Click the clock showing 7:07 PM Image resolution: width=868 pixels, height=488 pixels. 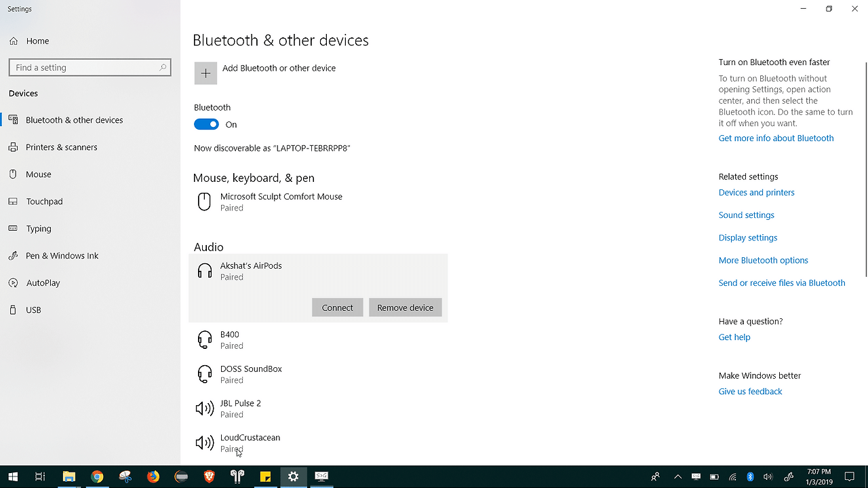(x=818, y=476)
